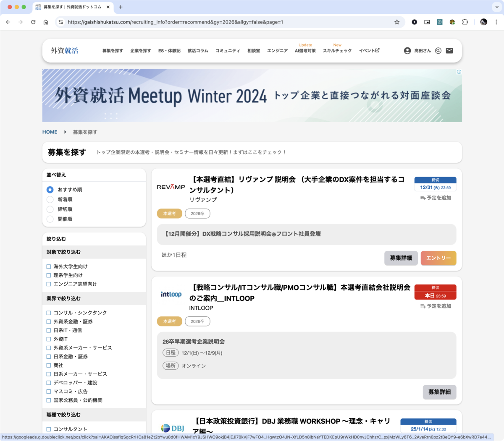Image resolution: width=504 pixels, height=441 pixels.
Task: Click the 外資就活 Meetup Winter 2024 banner
Action: [x=252, y=95]
